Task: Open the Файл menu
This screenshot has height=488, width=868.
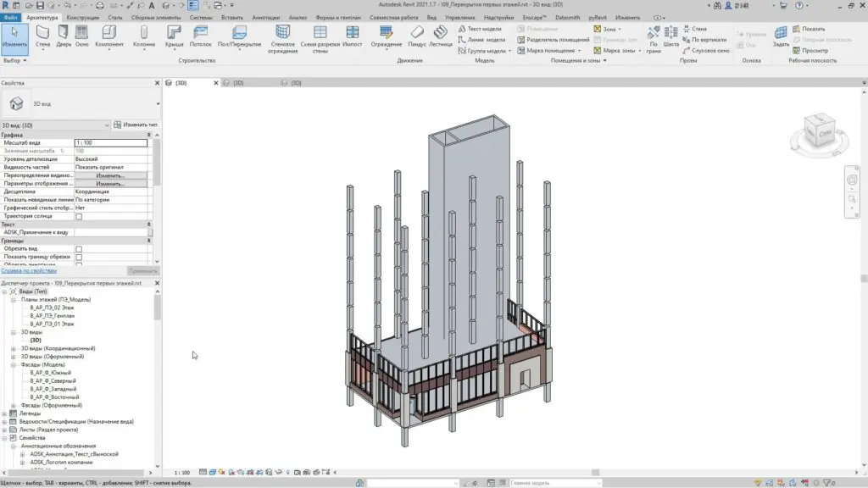Action: click(x=11, y=17)
